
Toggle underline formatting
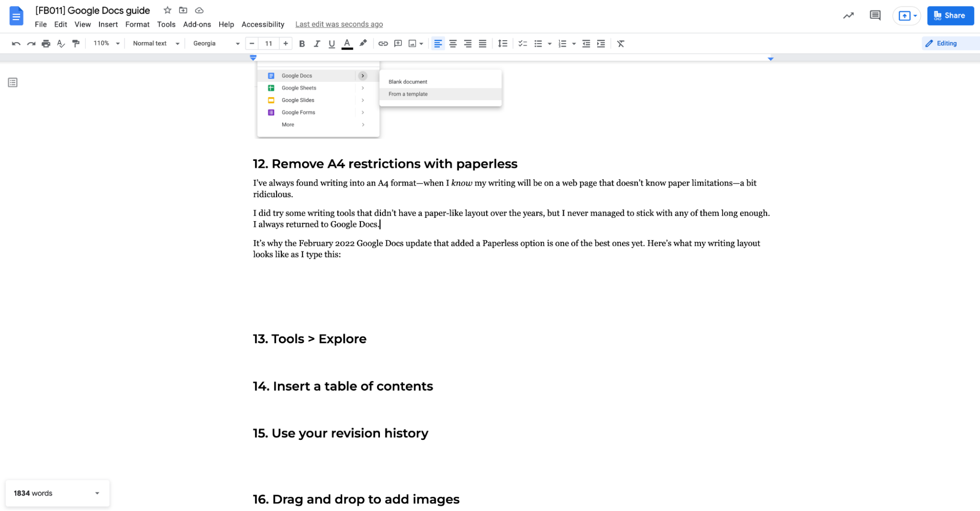(x=331, y=43)
